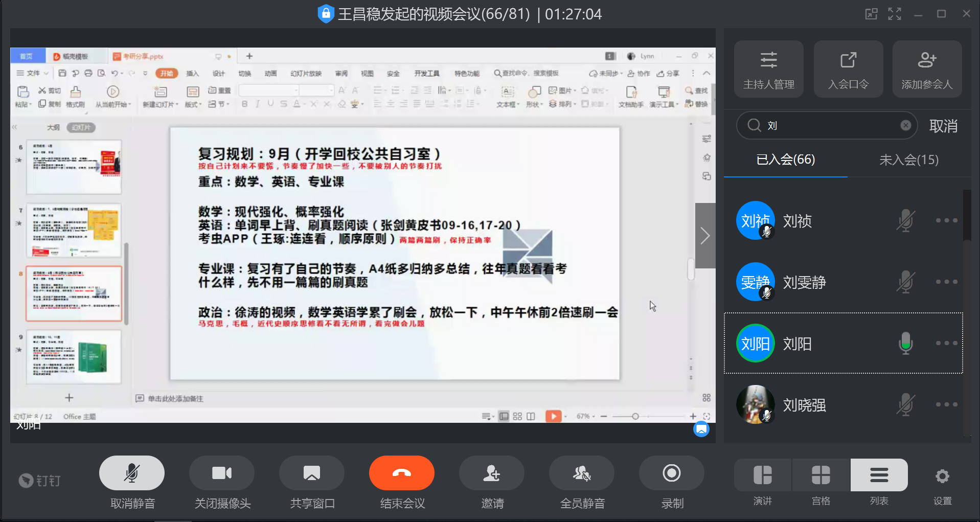Toggle microphone for participant 刘阳
The image size is (980, 522).
905,343
